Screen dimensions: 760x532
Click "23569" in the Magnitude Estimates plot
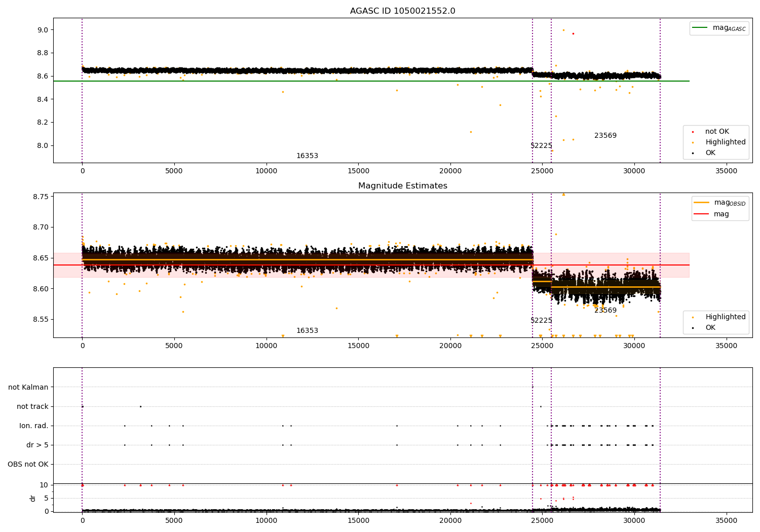point(605,311)
